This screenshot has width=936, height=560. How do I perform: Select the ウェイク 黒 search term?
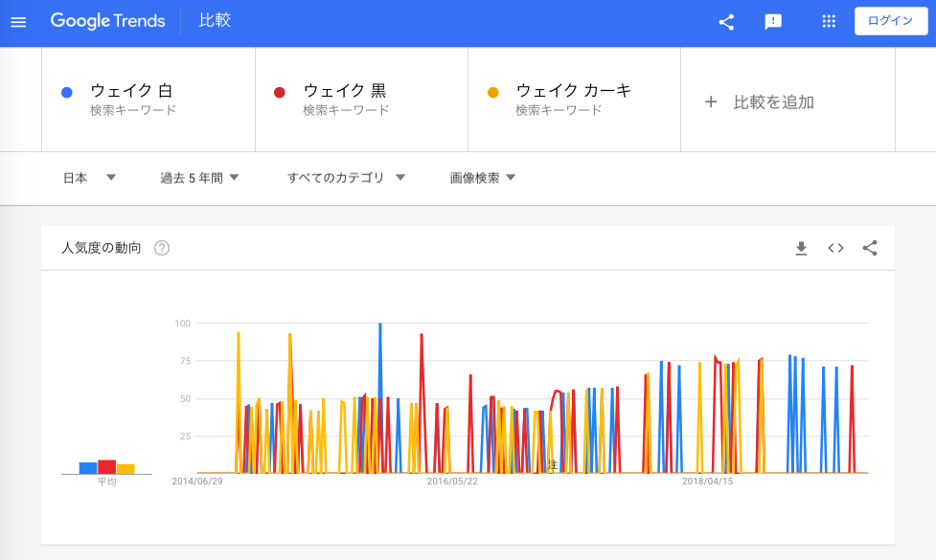344,91
